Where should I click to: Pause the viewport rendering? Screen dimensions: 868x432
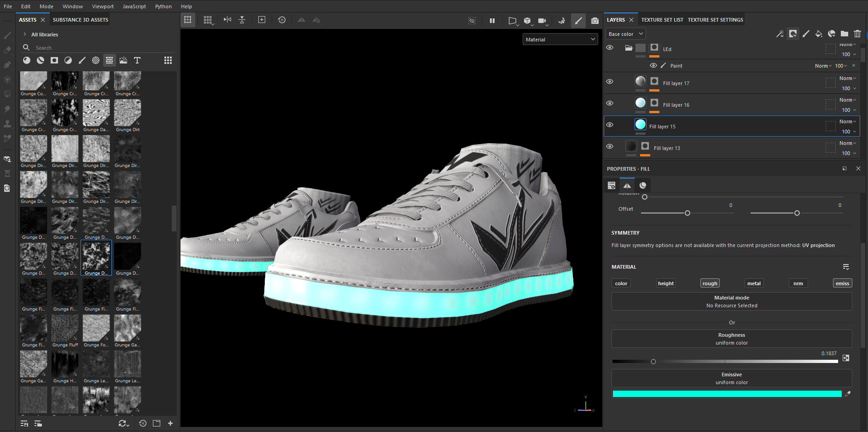tap(492, 21)
